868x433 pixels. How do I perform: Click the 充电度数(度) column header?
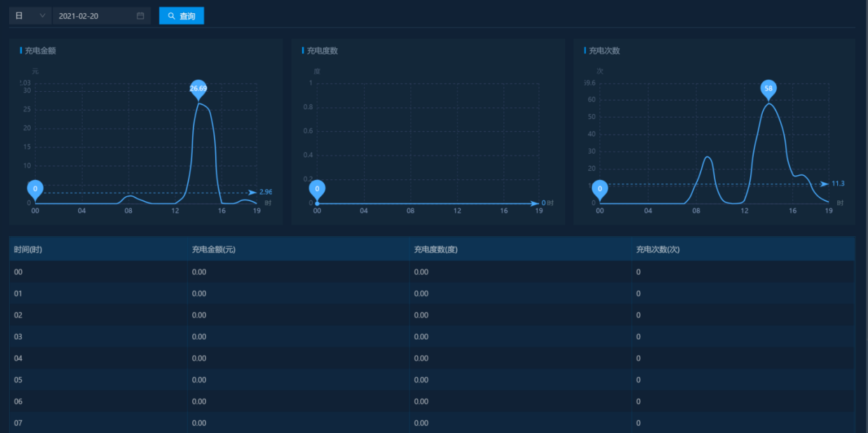click(435, 249)
